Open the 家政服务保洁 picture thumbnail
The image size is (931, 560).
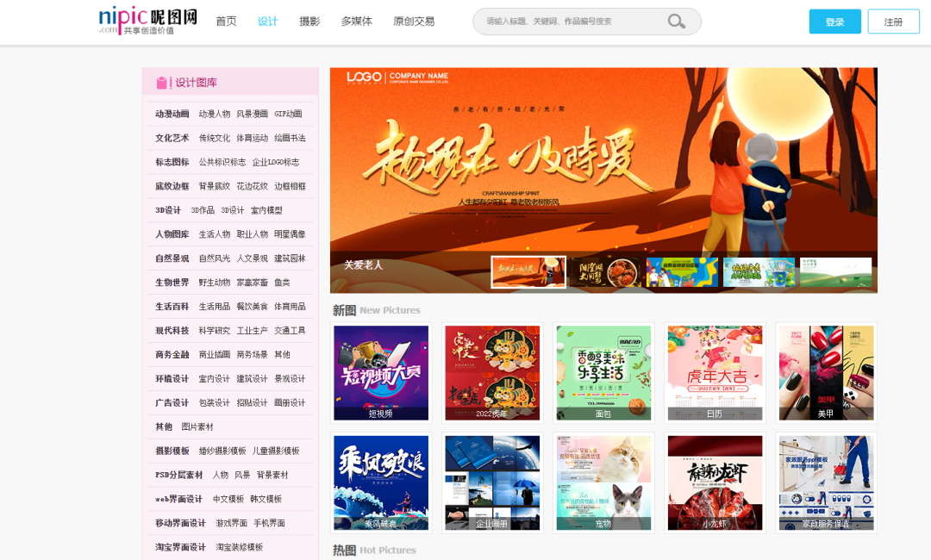coord(826,482)
